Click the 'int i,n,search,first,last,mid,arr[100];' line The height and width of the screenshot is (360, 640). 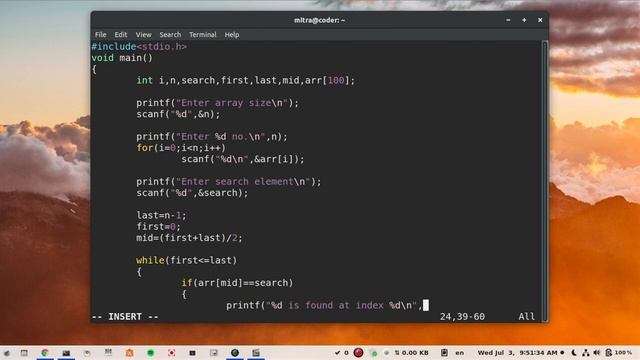tap(246, 80)
